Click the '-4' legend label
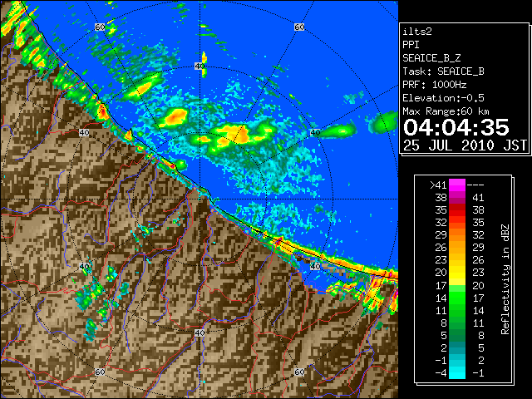This screenshot has height=399, width=532. point(441,373)
